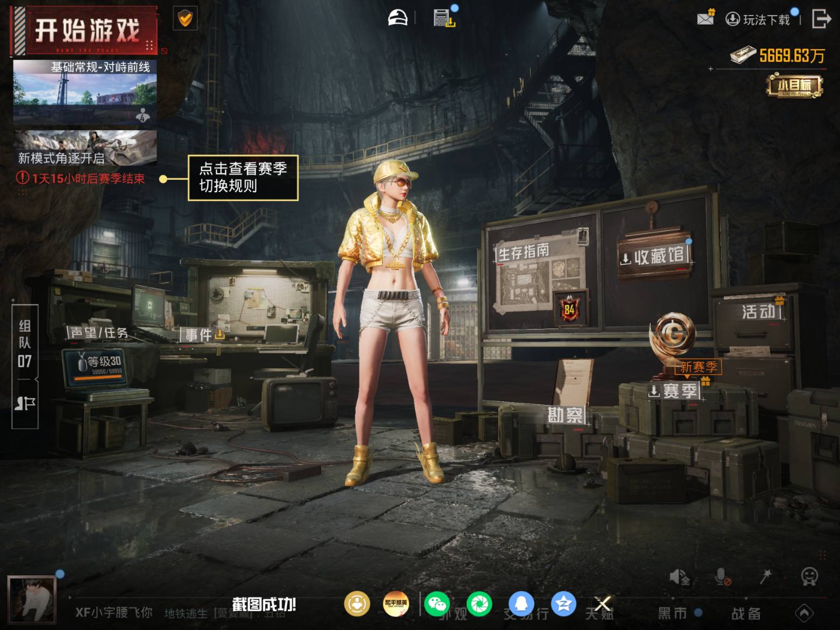Click the red 84 level badge

569,309
